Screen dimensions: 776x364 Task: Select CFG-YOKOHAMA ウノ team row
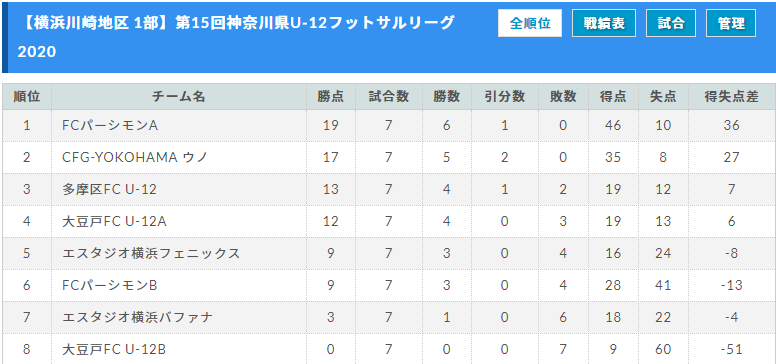(x=388, y=157)
